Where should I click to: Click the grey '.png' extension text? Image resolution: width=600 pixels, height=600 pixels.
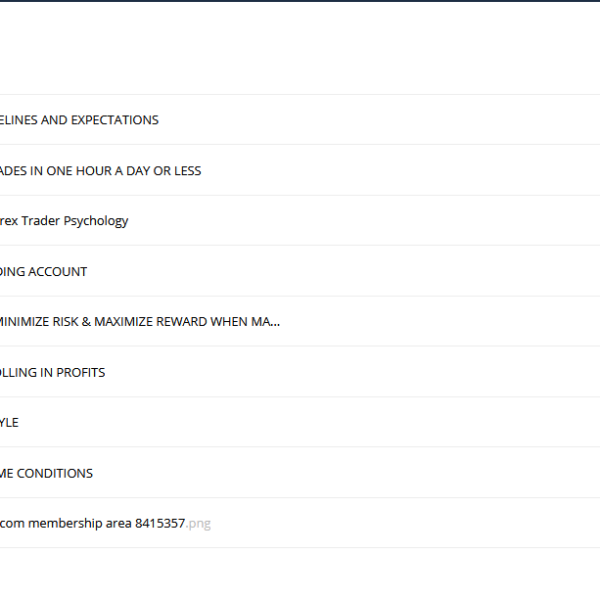(x=198, y=524)
